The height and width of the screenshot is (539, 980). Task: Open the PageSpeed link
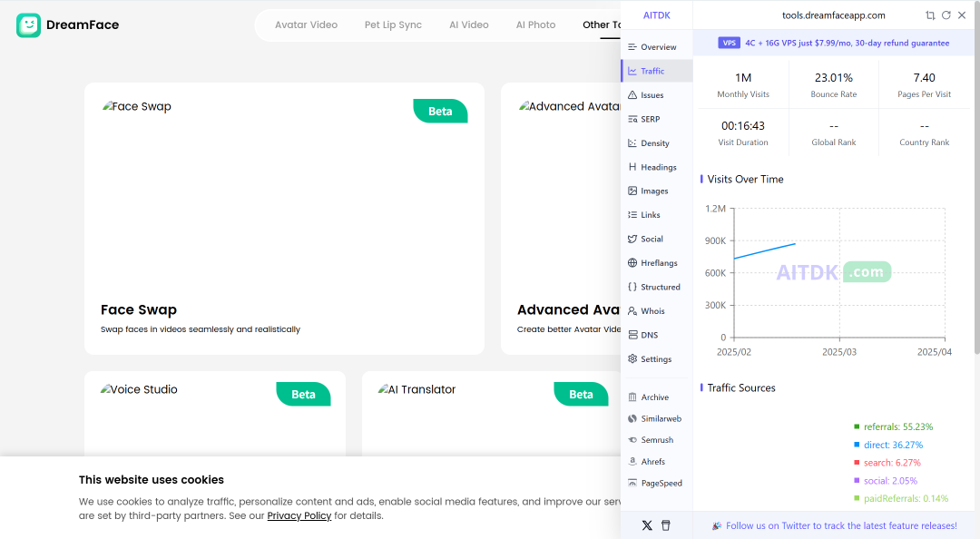point(657,483)
